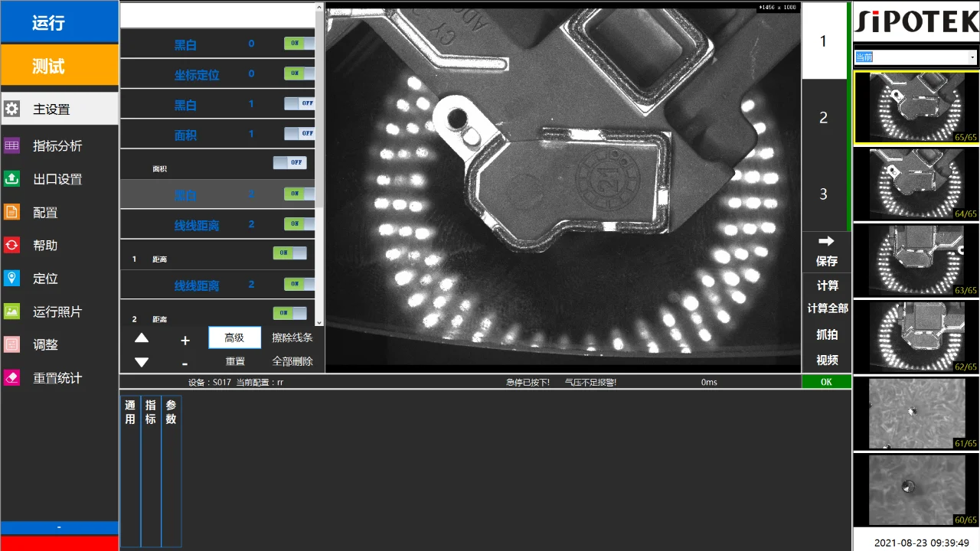This screenshot has height=551, width=980.
Task: Click the purple grid icon for 指标分析
Action: 12,145
